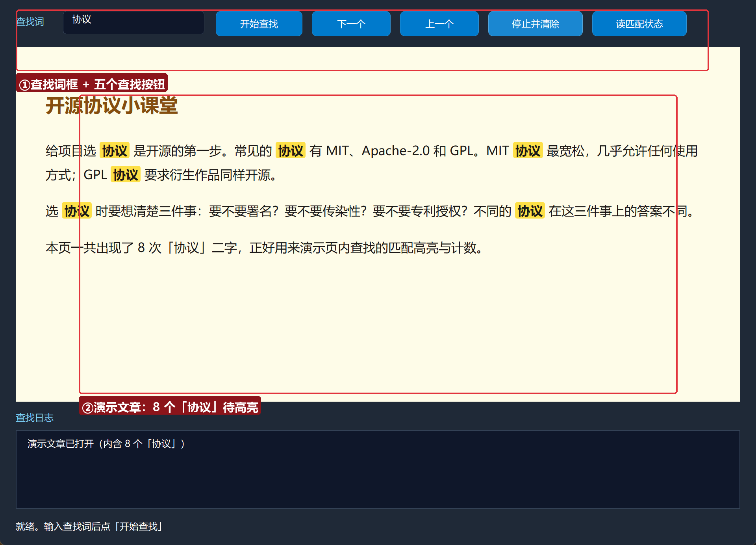Image resolution: width=756 pixels, height=545 pixels.
Task: Click highlighted 协议 after GPL in 方式 line
Action: [126, 174]
